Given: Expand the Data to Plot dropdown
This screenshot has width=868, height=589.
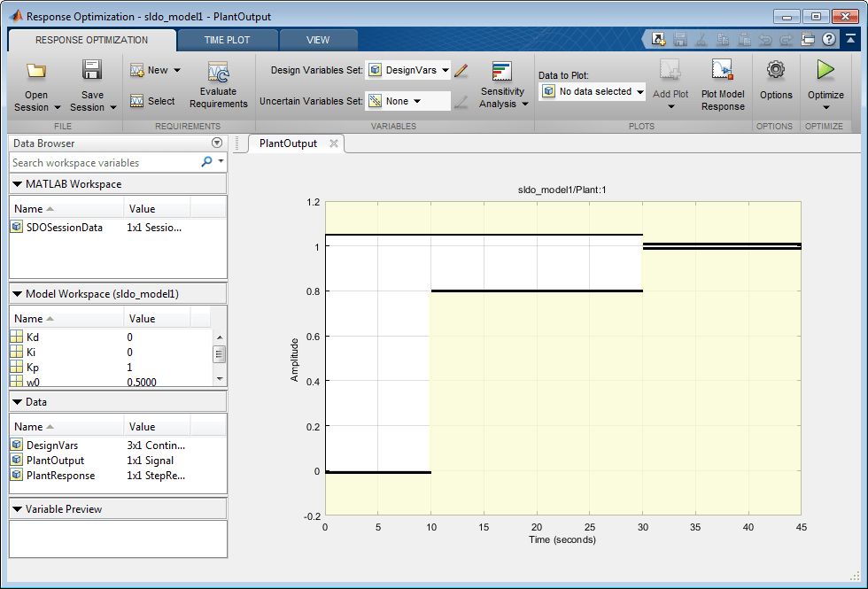Looking at the screenshot, I should click(592, 91).
